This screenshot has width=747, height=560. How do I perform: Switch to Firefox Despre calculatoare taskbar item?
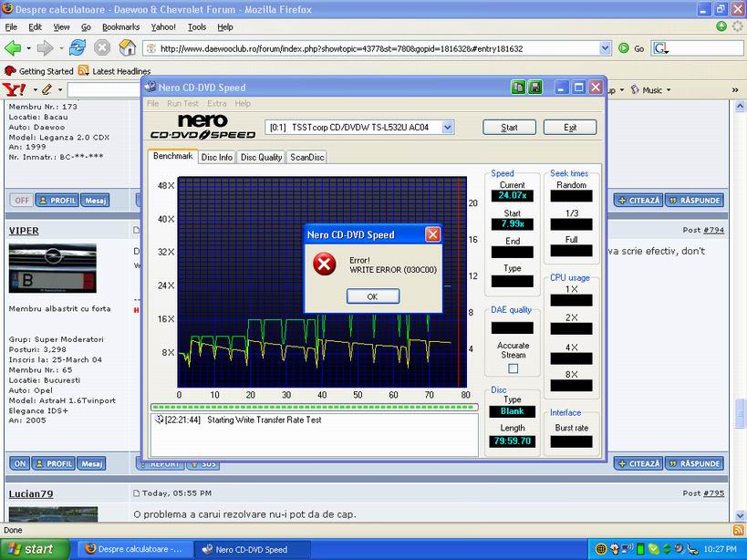point(135,549)
